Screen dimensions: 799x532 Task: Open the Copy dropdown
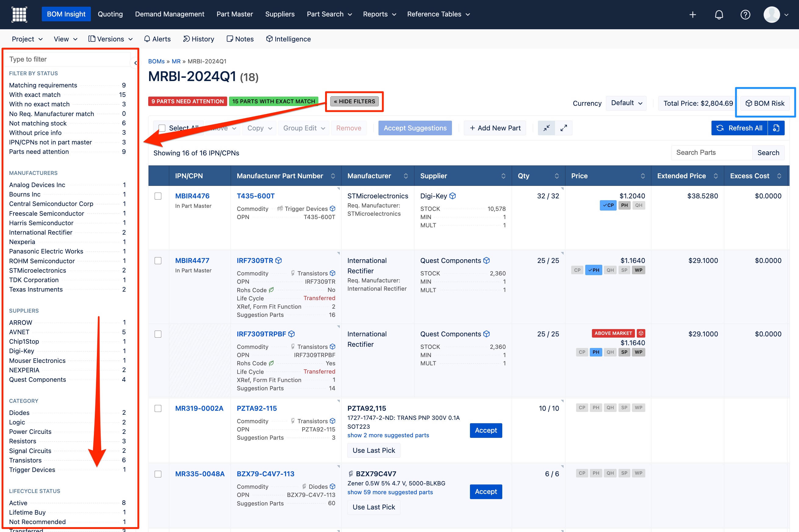coord(260,128)
